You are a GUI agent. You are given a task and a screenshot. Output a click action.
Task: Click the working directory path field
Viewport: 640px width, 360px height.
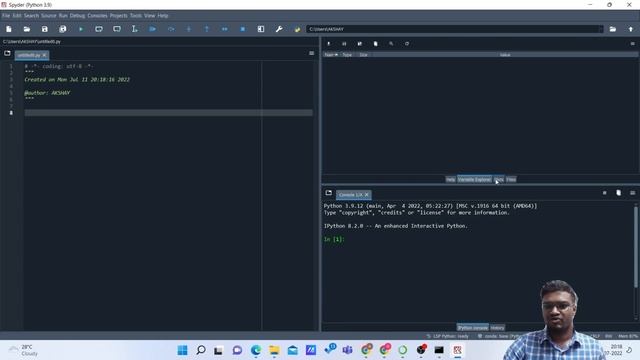coord(454,29)
